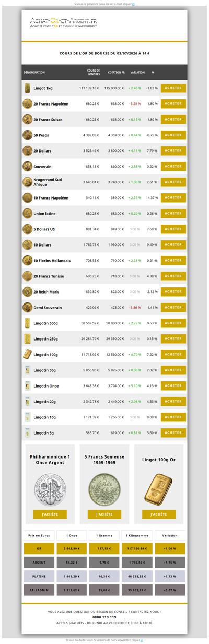This screenshot has height=644, width=209.
Task: Click ACHETER for Lingotin Once
Action: 173,386
